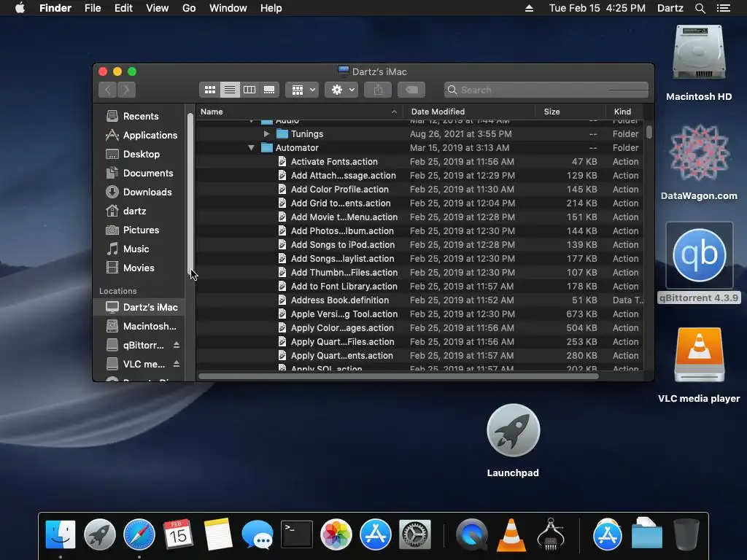Image resolution: width=747 pixels, height=560 pixels.
Task: Select Add to Font Library.action file
Action: coord(419,286)
